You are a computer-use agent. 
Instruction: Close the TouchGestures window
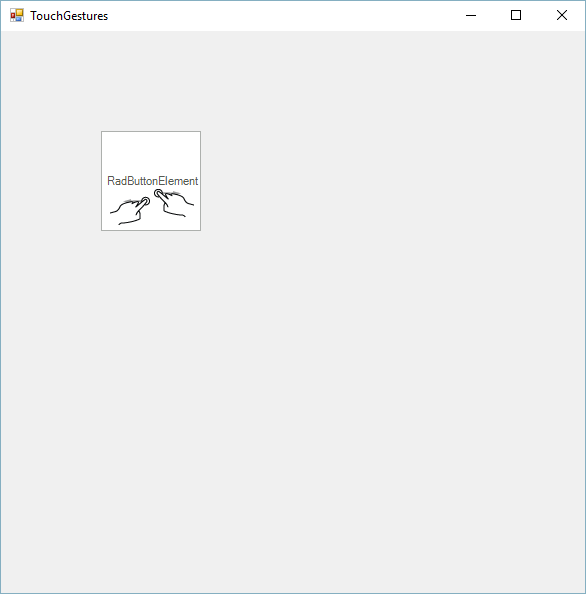(x=562, y=16)
